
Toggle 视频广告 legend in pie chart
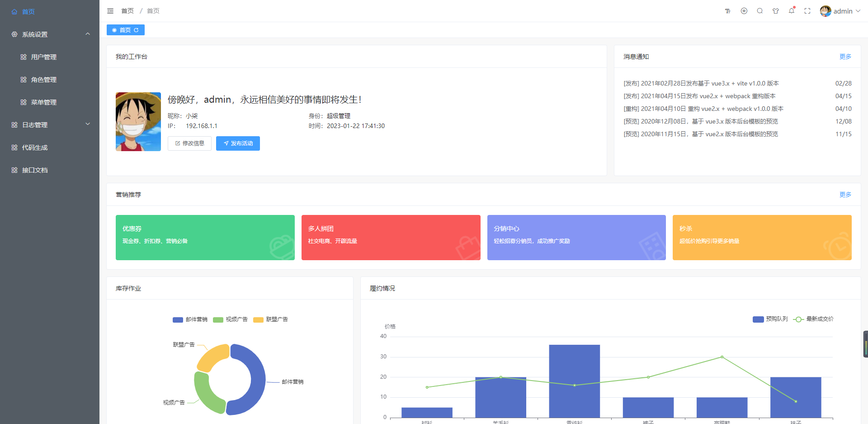230,319
